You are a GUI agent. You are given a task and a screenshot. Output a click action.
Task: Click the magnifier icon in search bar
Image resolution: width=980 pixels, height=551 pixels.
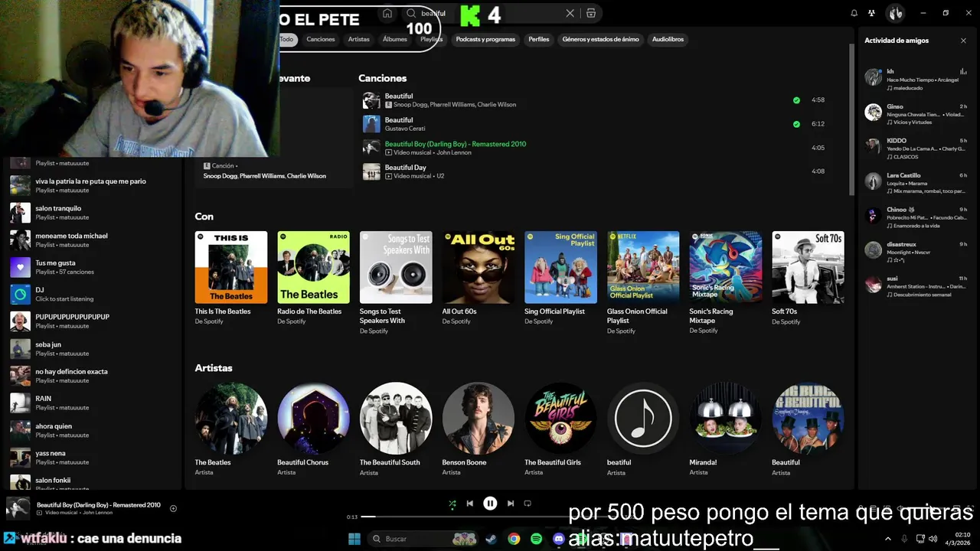click(x=411, y=13)
